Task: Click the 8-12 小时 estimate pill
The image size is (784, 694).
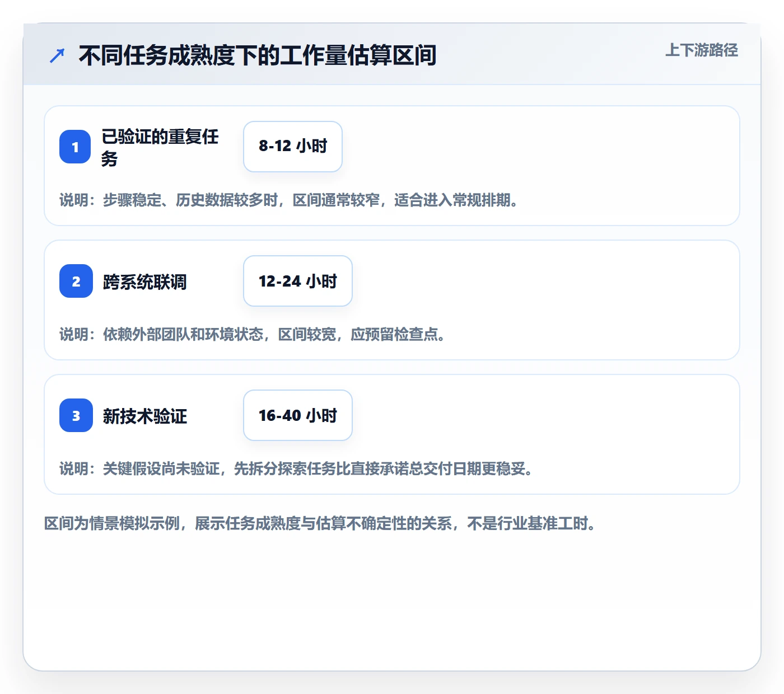Action: click(x=293, y=147)
